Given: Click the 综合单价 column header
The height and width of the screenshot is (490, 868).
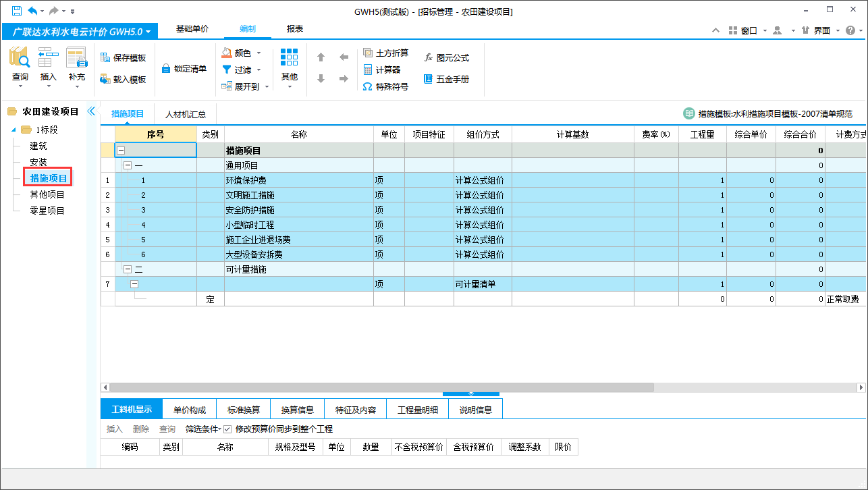Looking at the screenshot, I should coord(751,134).
